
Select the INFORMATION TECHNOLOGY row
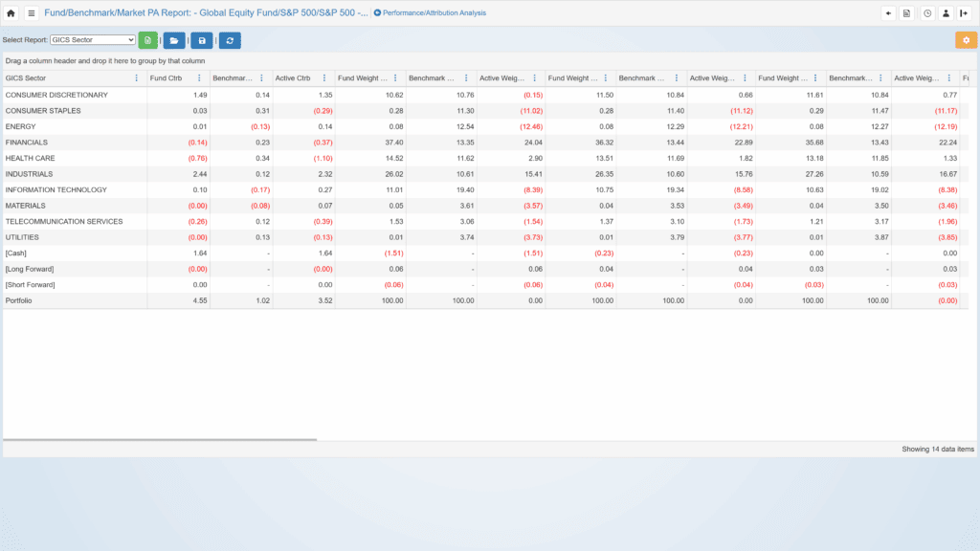point(57,190)
